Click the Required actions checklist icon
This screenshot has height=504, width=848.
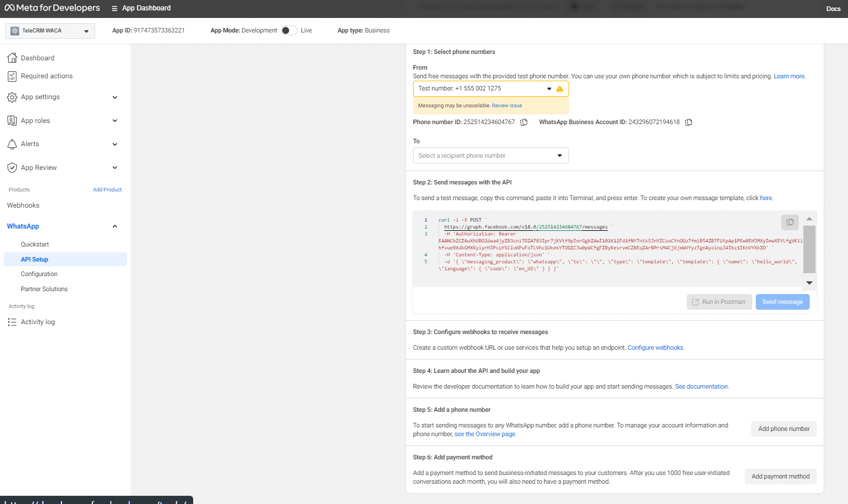click(x=12, y=76)
